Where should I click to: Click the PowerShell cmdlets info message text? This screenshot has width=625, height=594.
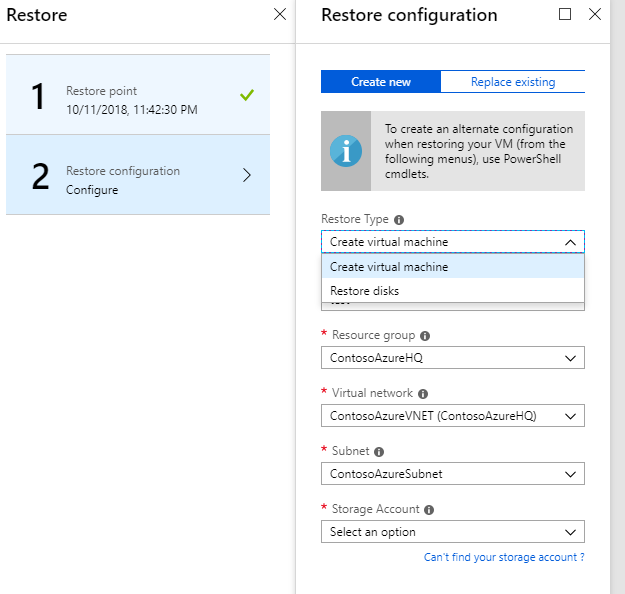[x=479, y=151]
